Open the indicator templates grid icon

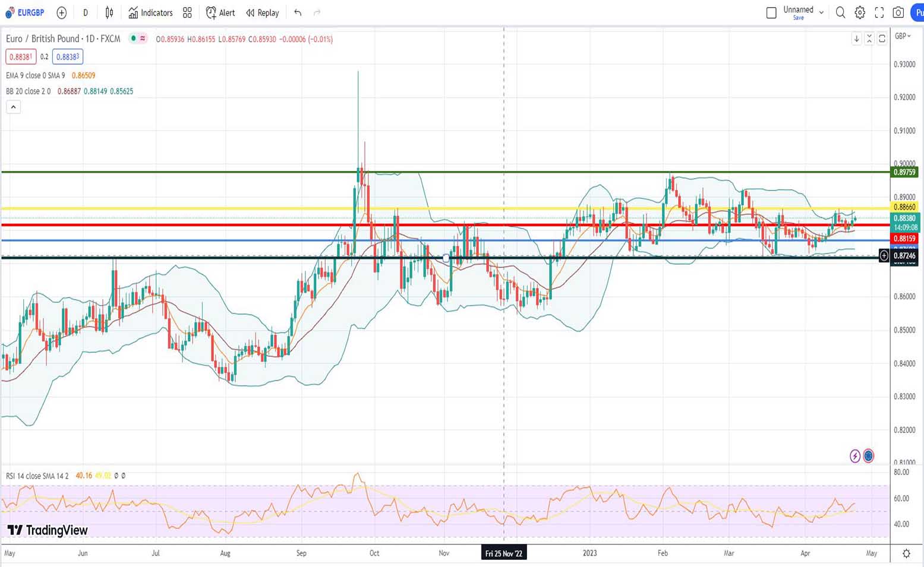187,12
